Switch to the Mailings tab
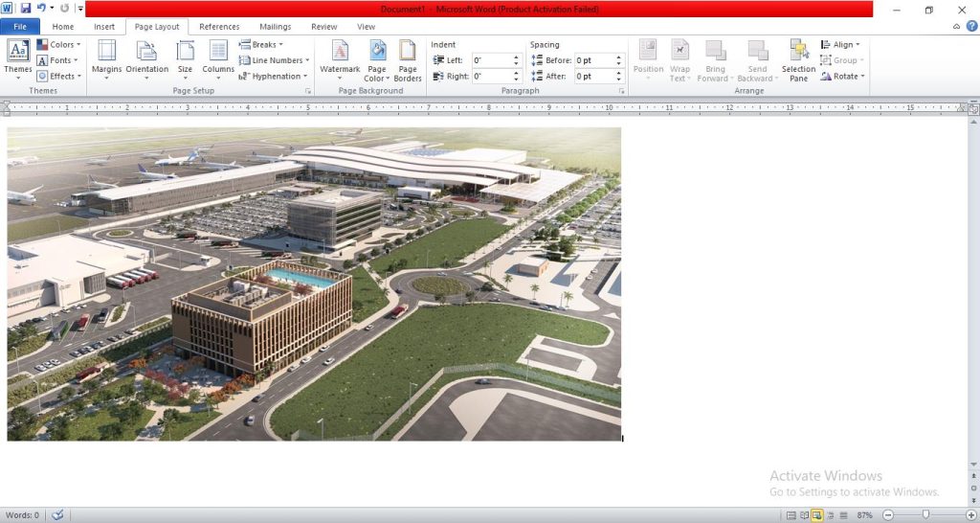The width and height of the screenshot is (980, 523). (x=276, y=26)
